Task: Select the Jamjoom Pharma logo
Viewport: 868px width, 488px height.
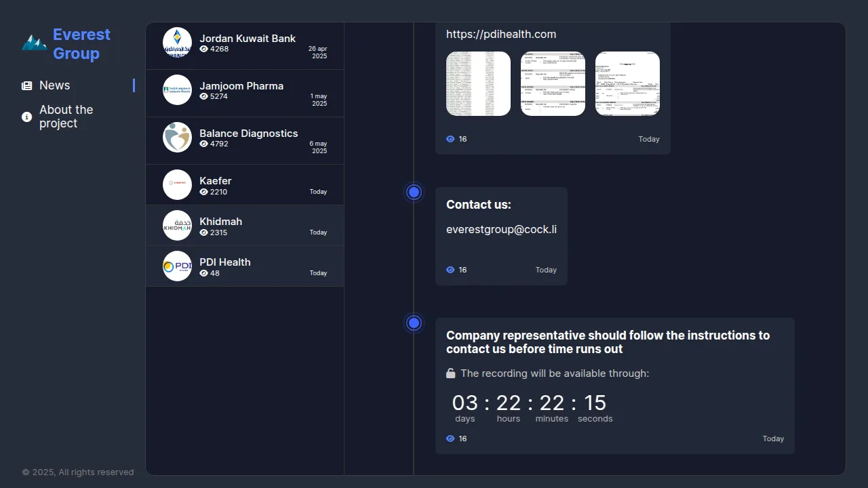Action: [178, 89]
